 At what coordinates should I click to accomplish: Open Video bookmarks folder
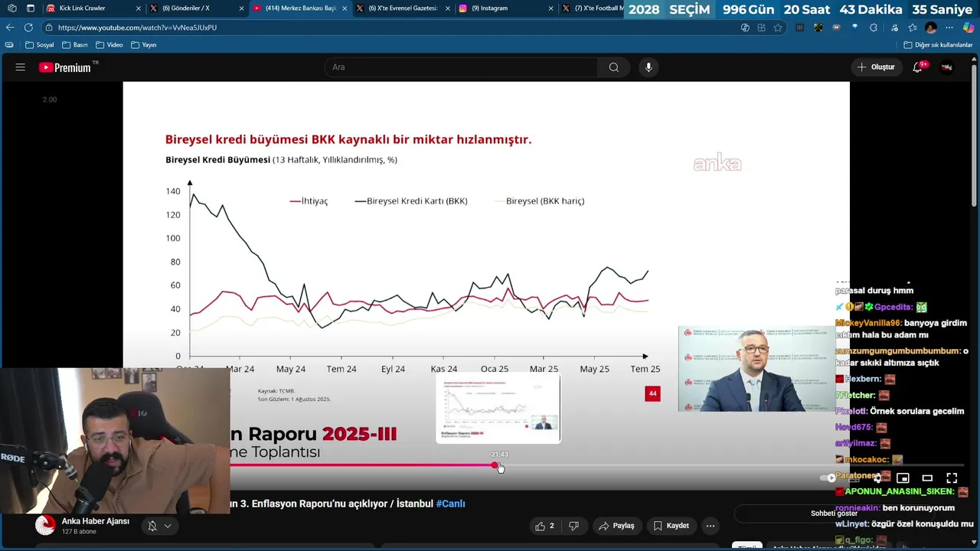pyautogui.click(x=109, y=45)
